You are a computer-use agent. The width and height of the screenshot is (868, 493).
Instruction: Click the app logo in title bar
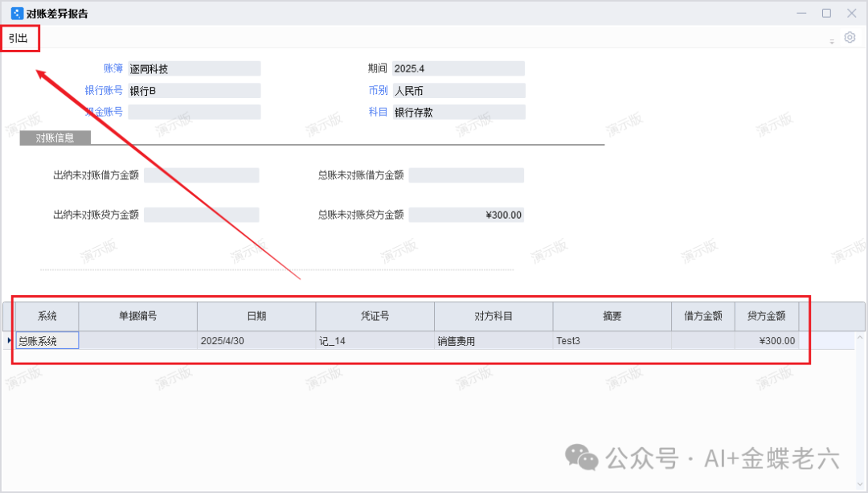[16, 14]
